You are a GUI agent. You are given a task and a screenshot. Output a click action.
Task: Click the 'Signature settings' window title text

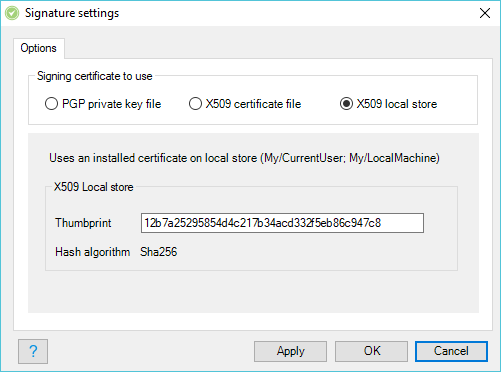[72, 13]
